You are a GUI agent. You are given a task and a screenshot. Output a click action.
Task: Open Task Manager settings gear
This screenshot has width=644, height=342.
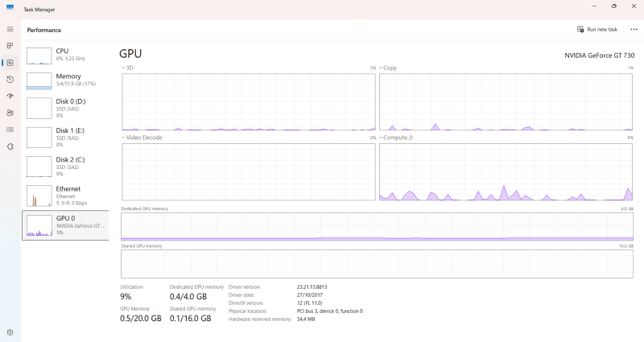click(10, 332)
